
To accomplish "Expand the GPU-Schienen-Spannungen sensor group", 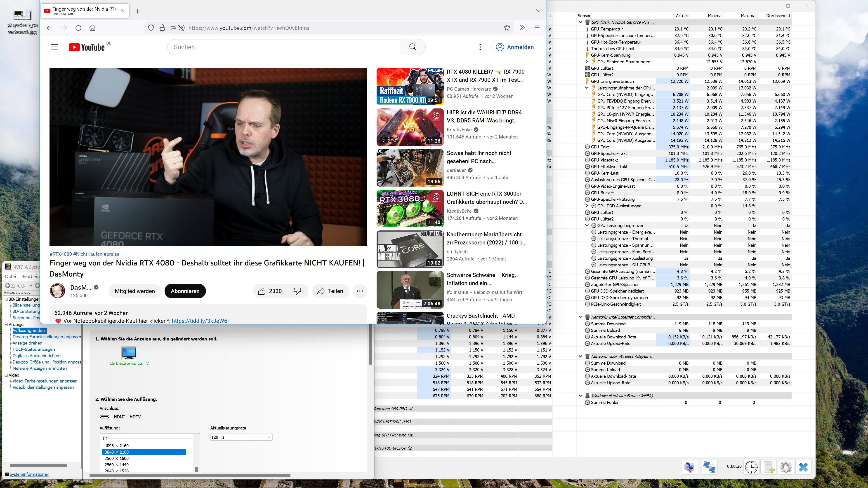I will [587, 62].
